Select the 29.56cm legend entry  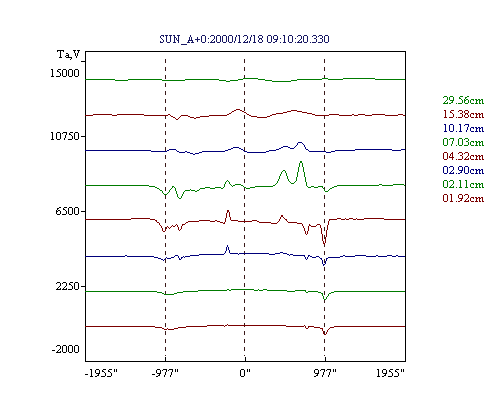[x=463, y=100]
